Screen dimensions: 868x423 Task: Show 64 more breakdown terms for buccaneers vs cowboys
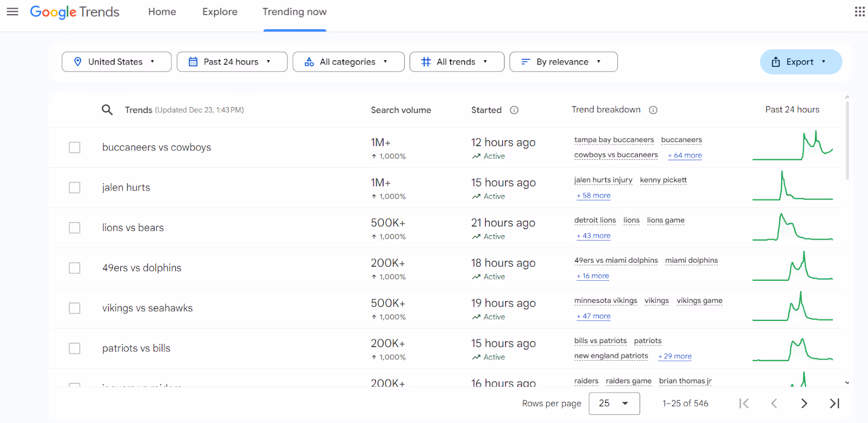(685, 155)
